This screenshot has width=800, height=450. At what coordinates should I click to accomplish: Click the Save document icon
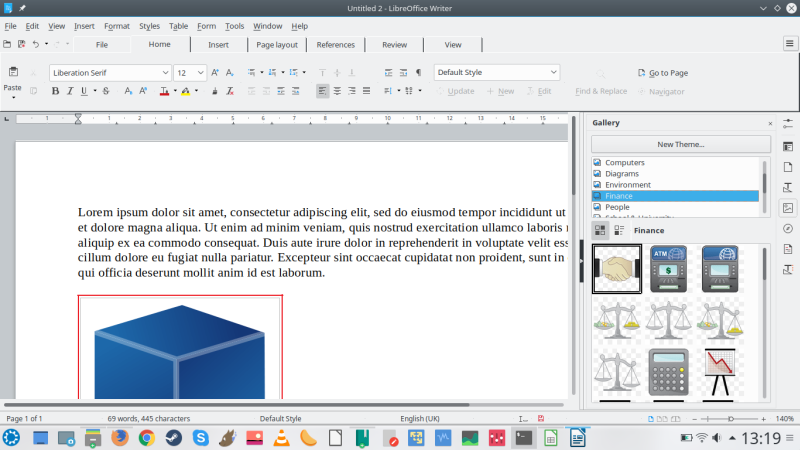point(21,44)
